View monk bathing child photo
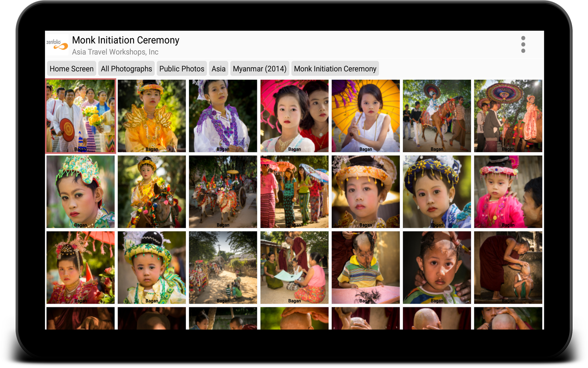The width and height of the screenshot is (588, 368). click(508, 267)
